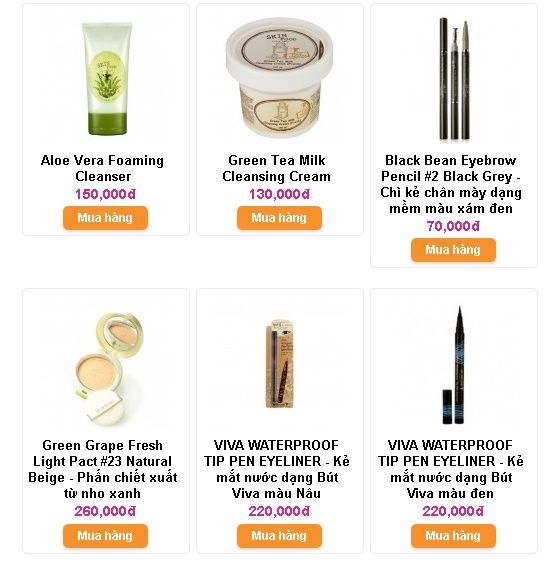
Task: Open the Aloe Vera Foaming Cleanser title link
Action: point(102,168)
